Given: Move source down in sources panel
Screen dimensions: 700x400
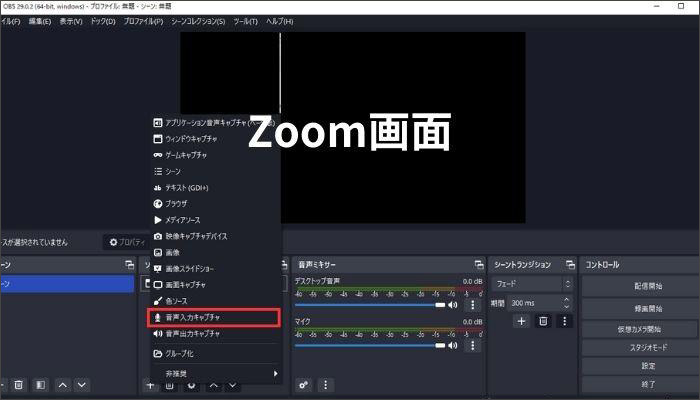Looking at the screenshot, I should click(x=233, y=385).
